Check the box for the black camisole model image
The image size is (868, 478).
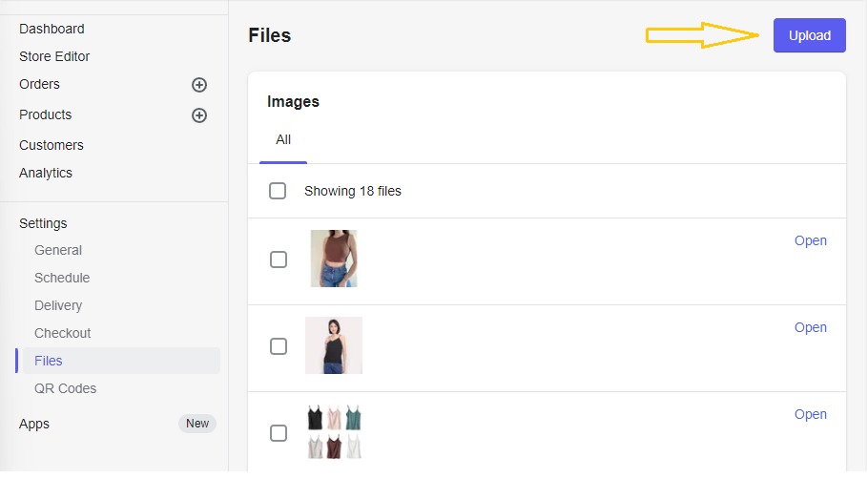point(279,346)
